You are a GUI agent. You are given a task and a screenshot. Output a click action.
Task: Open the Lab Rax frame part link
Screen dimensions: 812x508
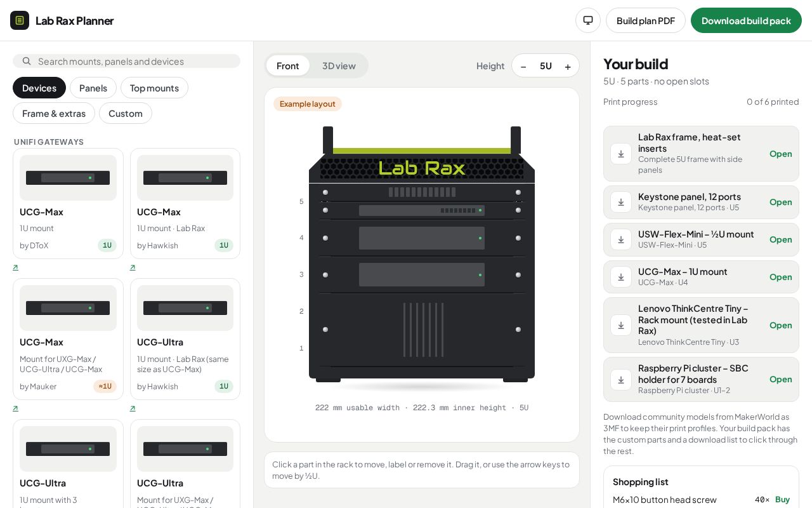tap(781, 154)
